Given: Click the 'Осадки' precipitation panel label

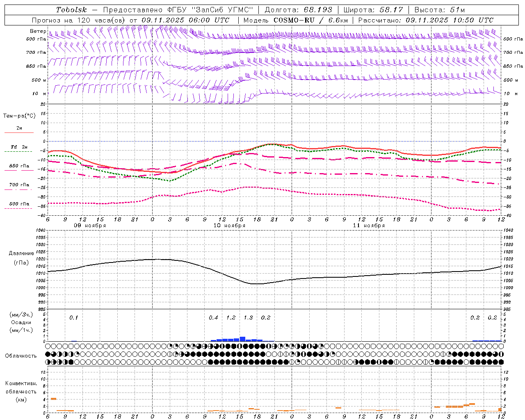Looking at the screenshot, I should pos(21,323).
